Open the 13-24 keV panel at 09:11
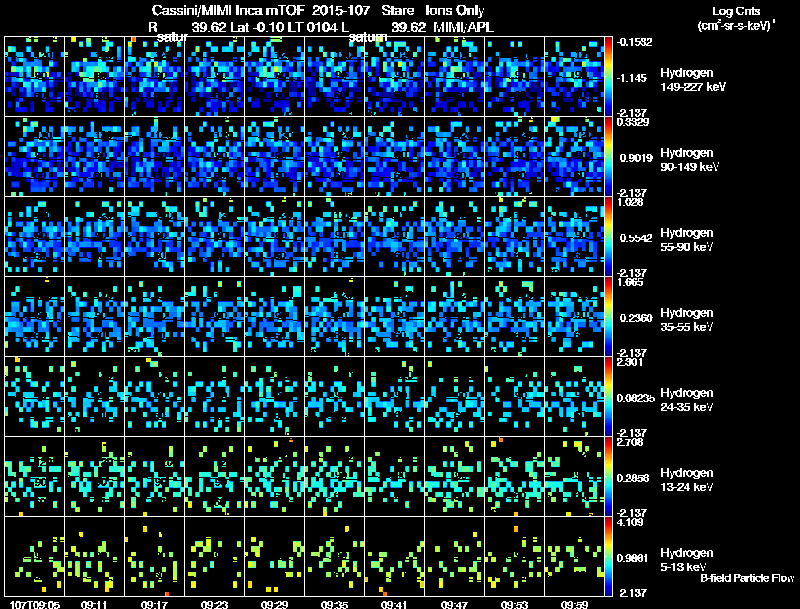This screenshot has width=800, height=609. [94, 477]
